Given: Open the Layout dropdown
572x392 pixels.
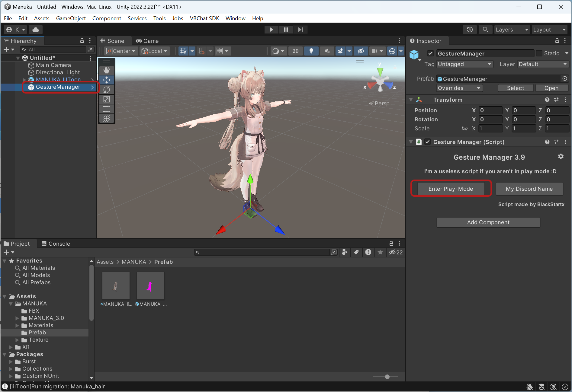Looking at the screenshot, I should [x=549, y=30].
